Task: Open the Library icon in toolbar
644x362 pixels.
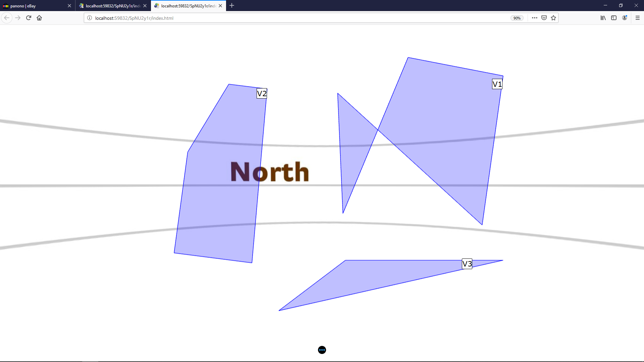Action: point(603,18)
